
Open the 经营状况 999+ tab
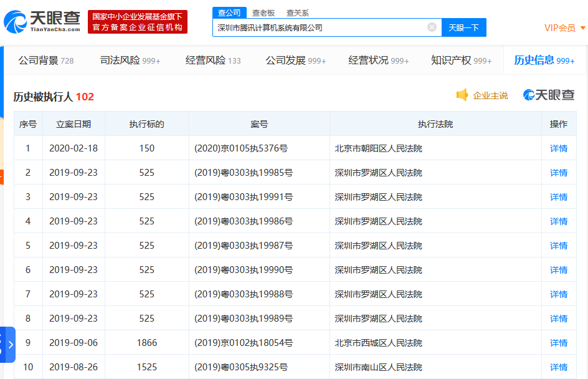378,60
